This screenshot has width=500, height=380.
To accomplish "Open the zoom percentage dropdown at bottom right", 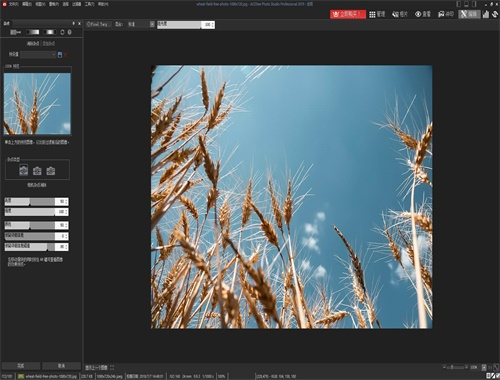I will click(x=484, y=367).
